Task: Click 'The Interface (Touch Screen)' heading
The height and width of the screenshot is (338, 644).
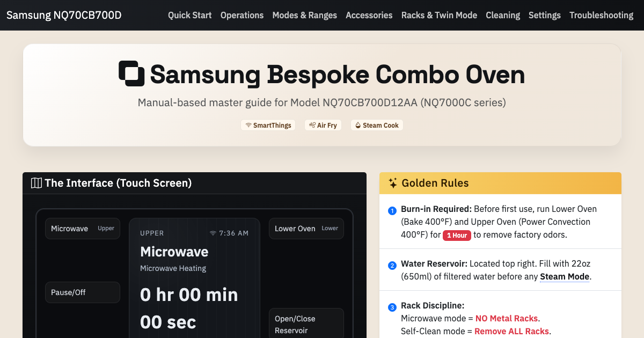Action: coord(118,183)
